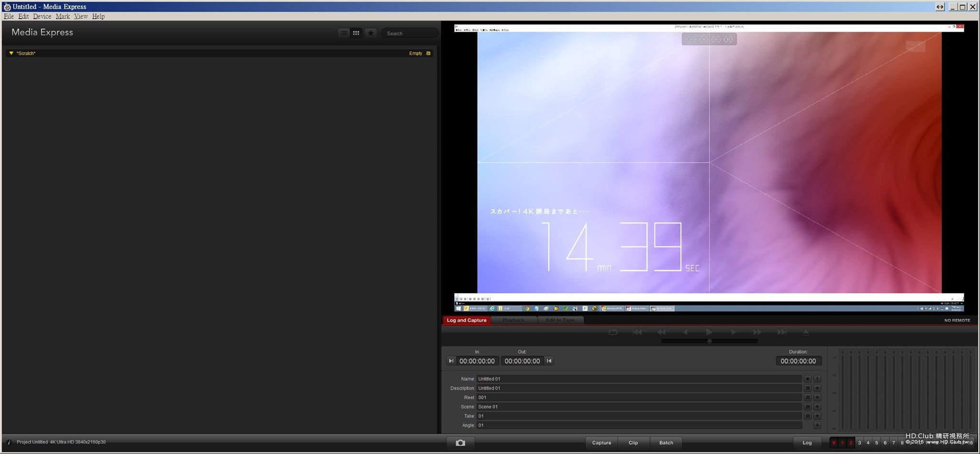Enable audio channel 4
Image resolution: width=980 pixels, height=454 pixels.
[868, 443]
